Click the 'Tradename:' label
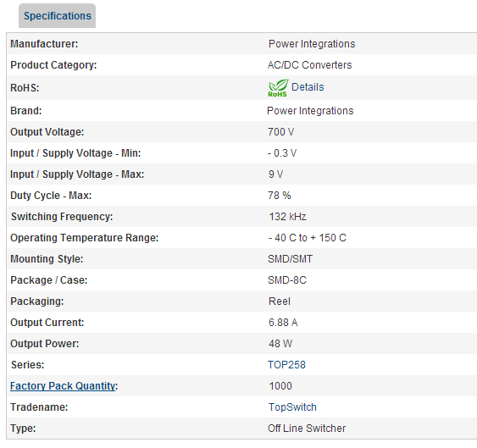 click(39, 407)
